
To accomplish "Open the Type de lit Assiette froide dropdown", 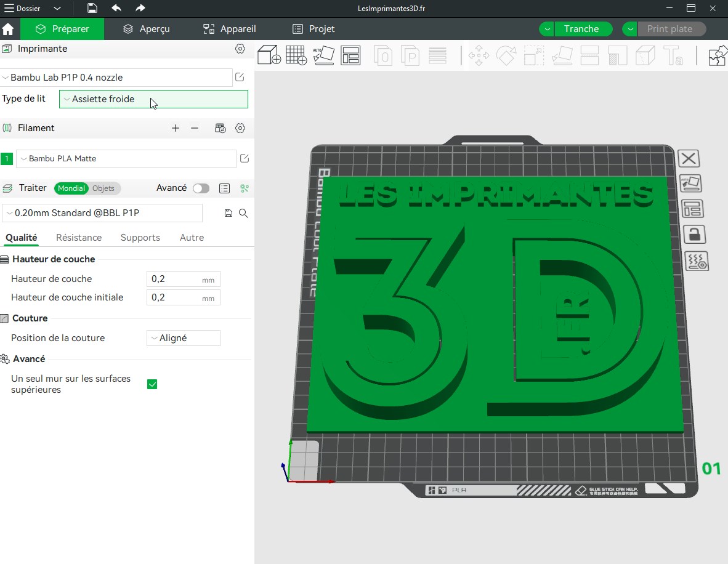I will coord(154,99).
